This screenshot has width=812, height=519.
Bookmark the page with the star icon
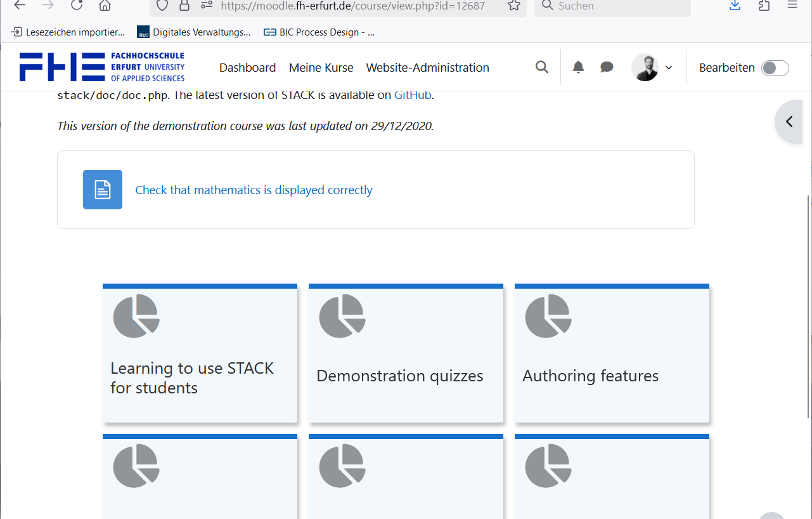coord(514,6)
